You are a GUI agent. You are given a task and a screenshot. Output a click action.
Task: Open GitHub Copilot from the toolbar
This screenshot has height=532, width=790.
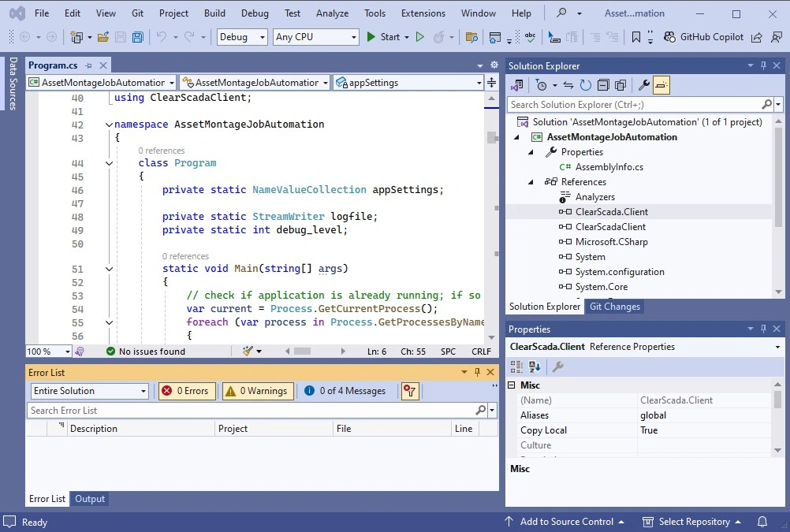click(703, 37)
